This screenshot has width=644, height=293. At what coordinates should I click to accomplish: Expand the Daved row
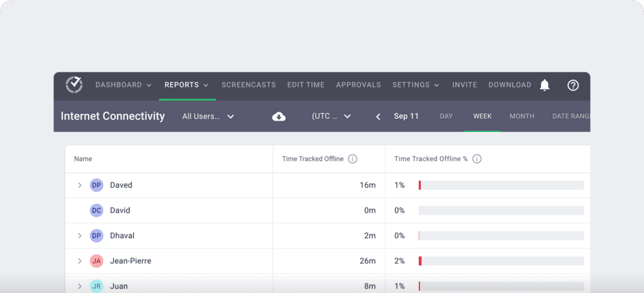pos(80,185)
